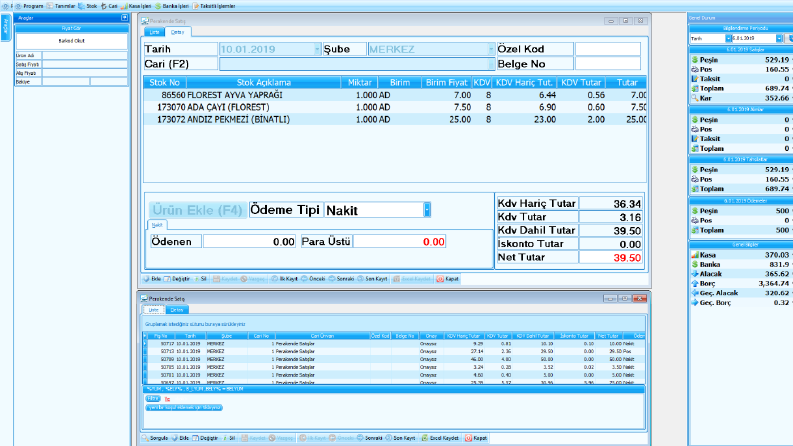
Task: Click Excel Kaydet in lower window toolbar
Action: 440,438
